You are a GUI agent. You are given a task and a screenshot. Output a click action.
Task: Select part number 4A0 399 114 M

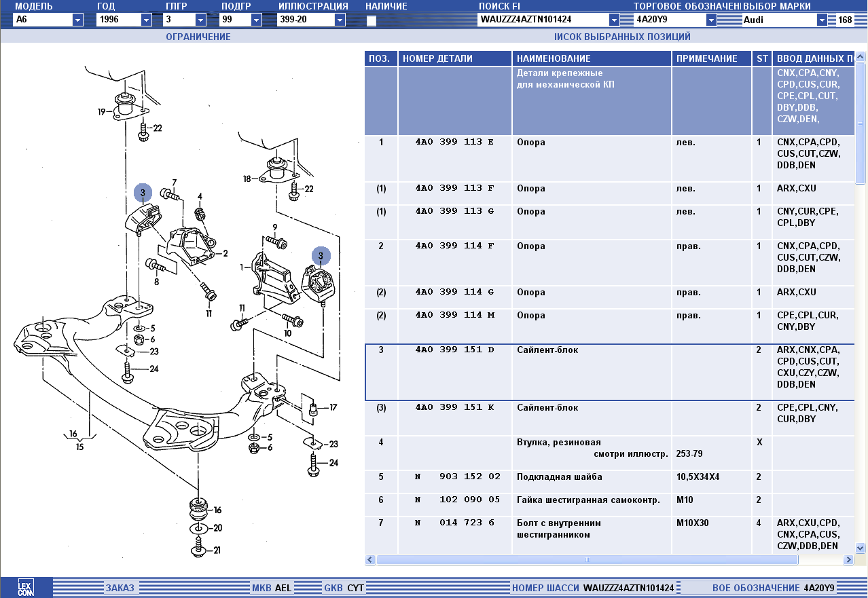point(454,315)
